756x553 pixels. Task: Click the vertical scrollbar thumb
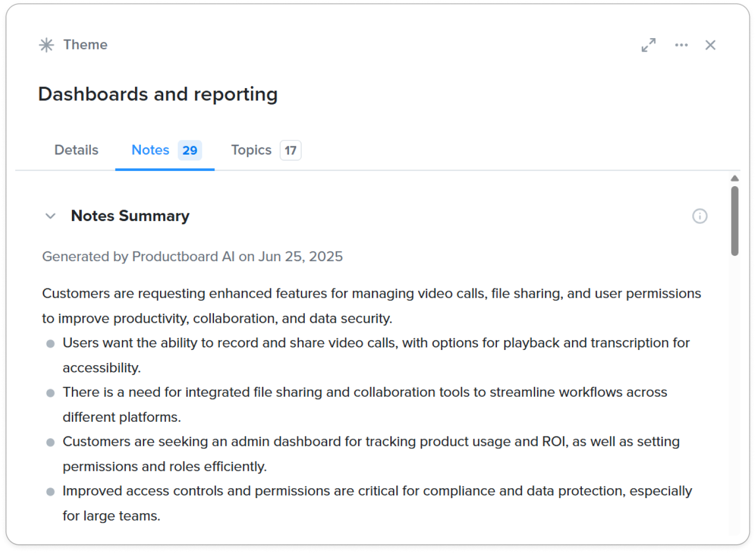(735, 220)
